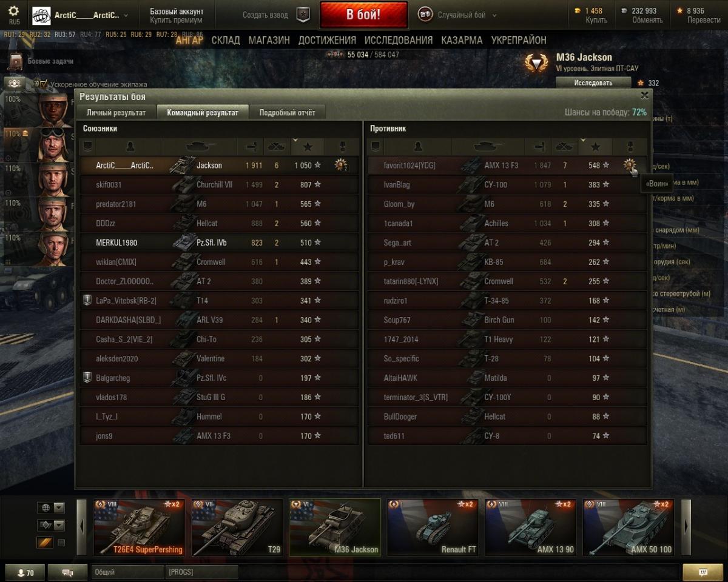Image resolution: width=728 pixels, height=582 pixels.
Task: Open the notification icon at bottom right
Action: [703, 572]
